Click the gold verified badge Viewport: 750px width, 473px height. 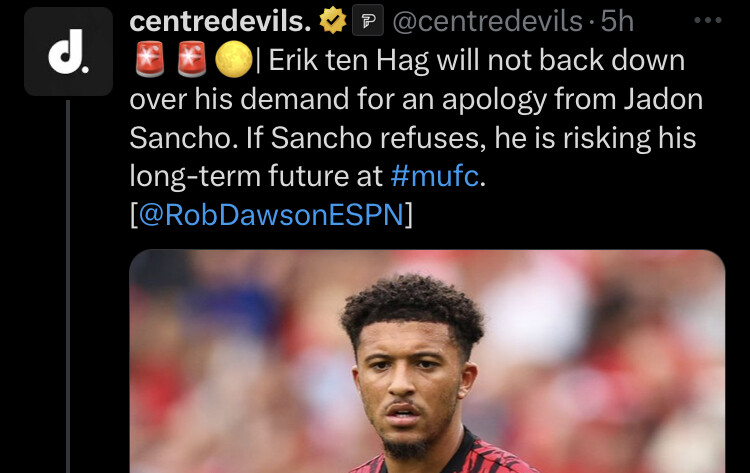pyautogui.click(x=332, y=21)
